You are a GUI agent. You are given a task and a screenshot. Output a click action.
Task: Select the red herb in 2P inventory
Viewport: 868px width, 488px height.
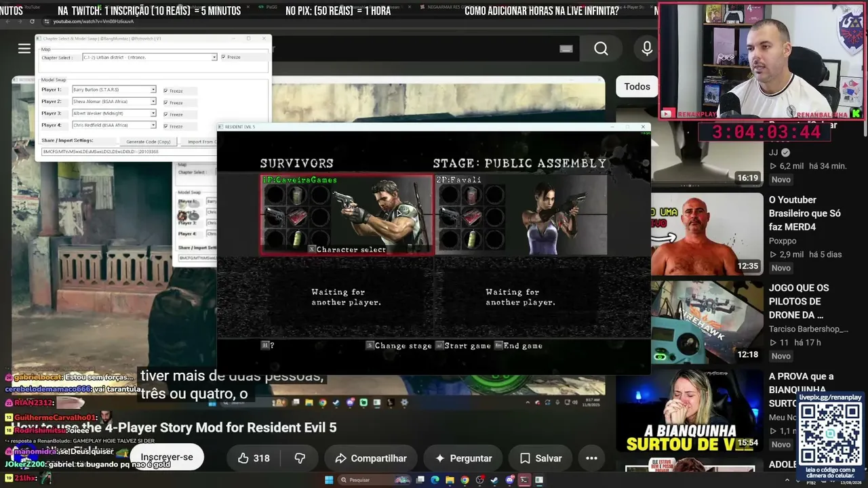click(471, 195)
